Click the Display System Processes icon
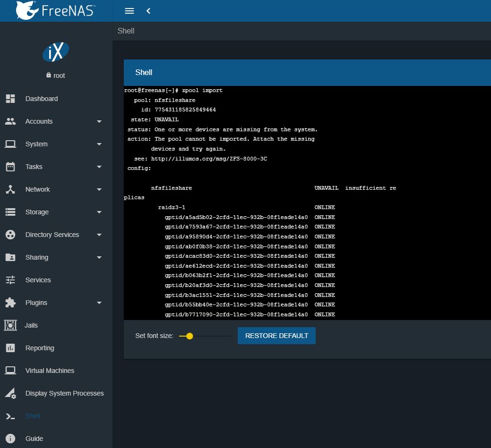Viewport: 491px width, 448px height. 10,393
